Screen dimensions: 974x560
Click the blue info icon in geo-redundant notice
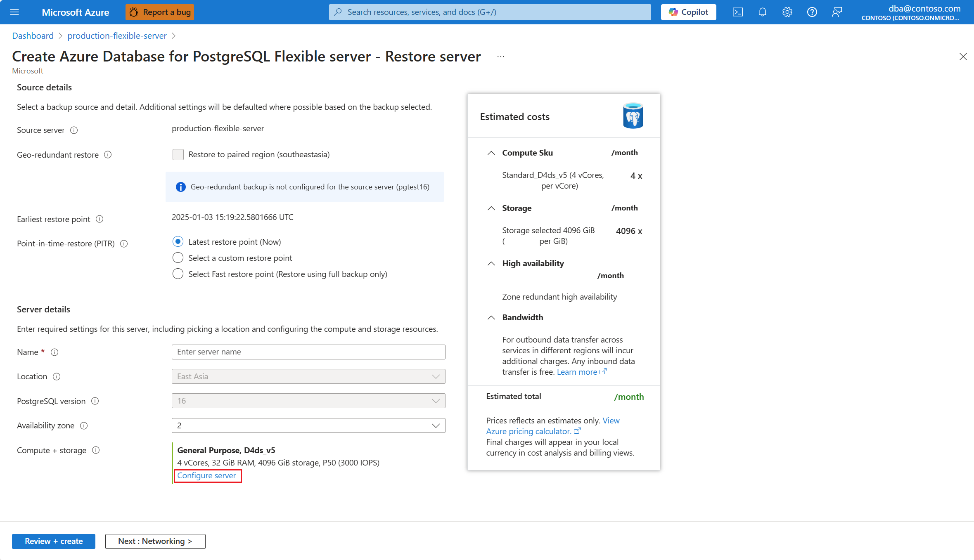pos(181,187)
